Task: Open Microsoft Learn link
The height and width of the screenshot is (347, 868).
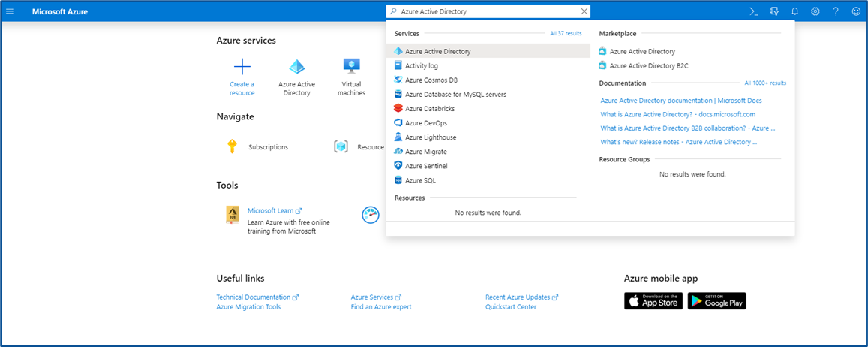Action: point(275,210)
